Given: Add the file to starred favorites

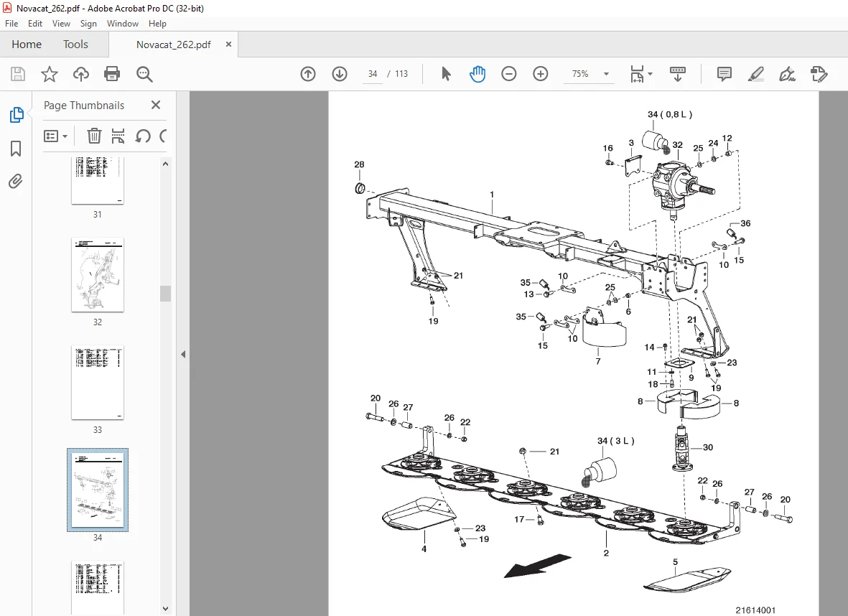Looking at the screenshot, I should (x=50, y=74).
